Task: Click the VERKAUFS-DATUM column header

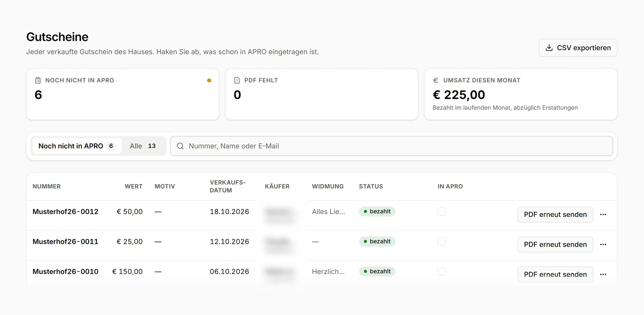Action: pyautogui.click(x=228, y=187)
